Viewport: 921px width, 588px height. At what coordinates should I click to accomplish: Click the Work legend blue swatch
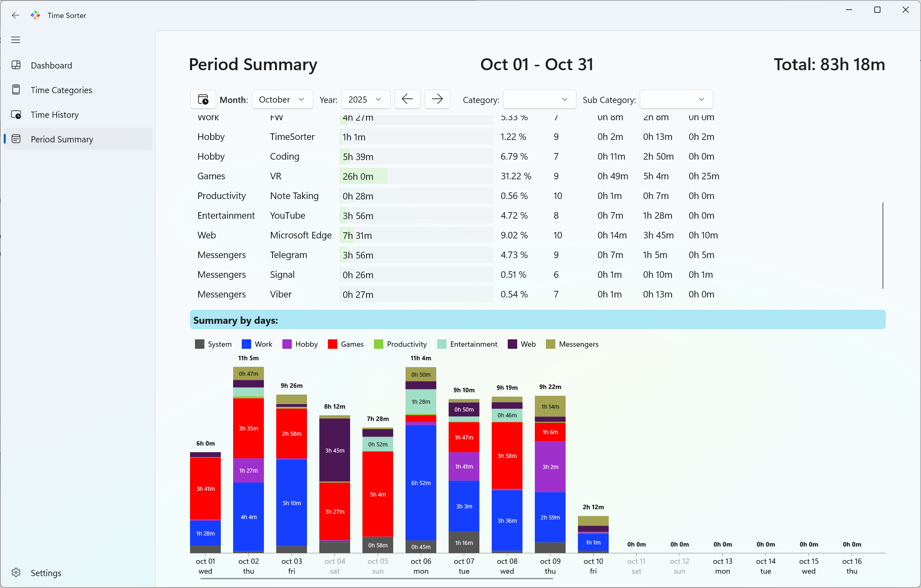246,344
